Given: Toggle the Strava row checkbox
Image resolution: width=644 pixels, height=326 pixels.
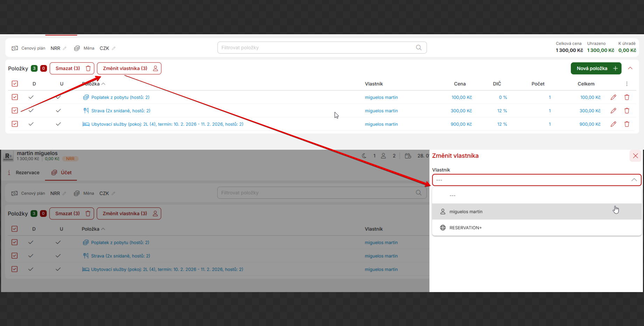Looking at the screenshot, I should coord(15,111).
